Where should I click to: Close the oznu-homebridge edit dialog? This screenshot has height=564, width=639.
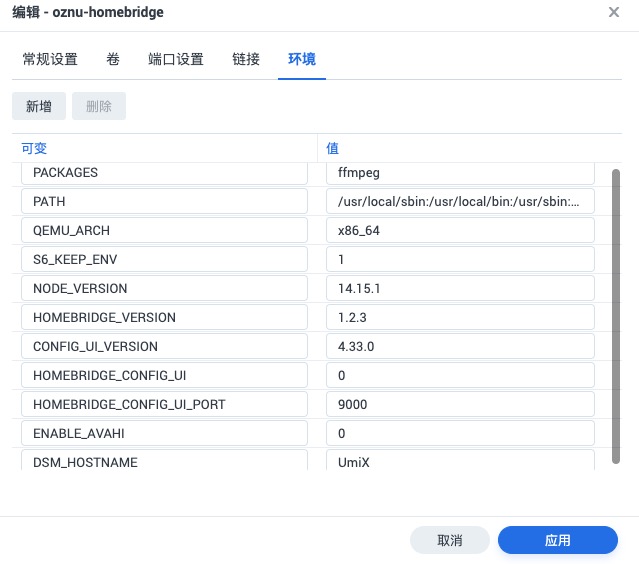[613, 12]
